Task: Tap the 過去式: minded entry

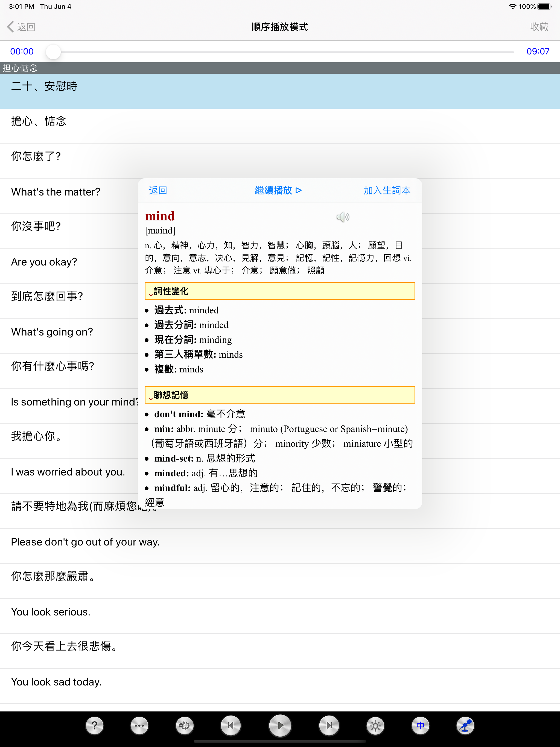Action: tap(186, 310)
